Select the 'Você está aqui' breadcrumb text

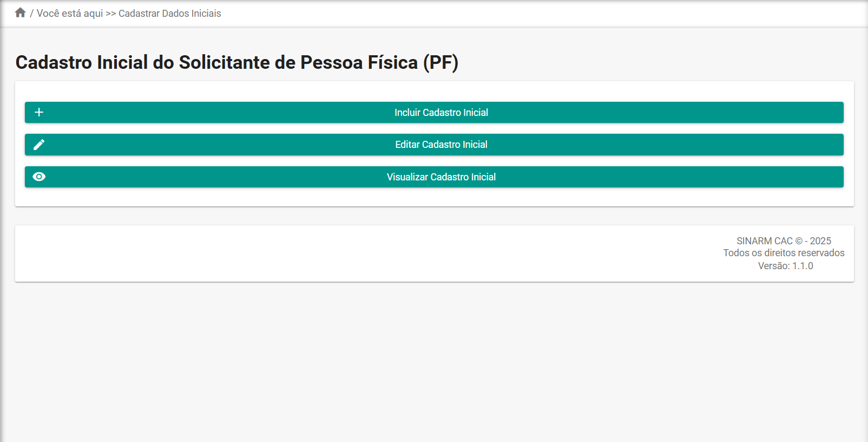pyautogui.click(x=70, y=14)
